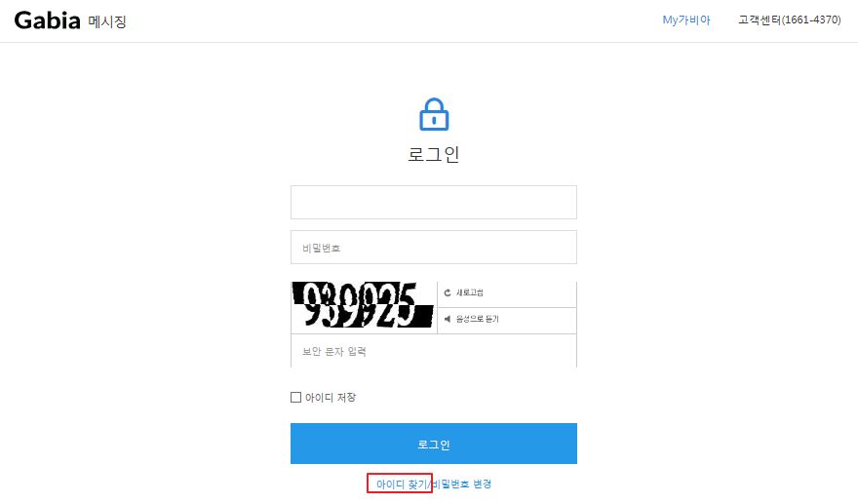Click the speaker icon for audio captcha
This screenshot has height=504, width=858.
[448, 319]
